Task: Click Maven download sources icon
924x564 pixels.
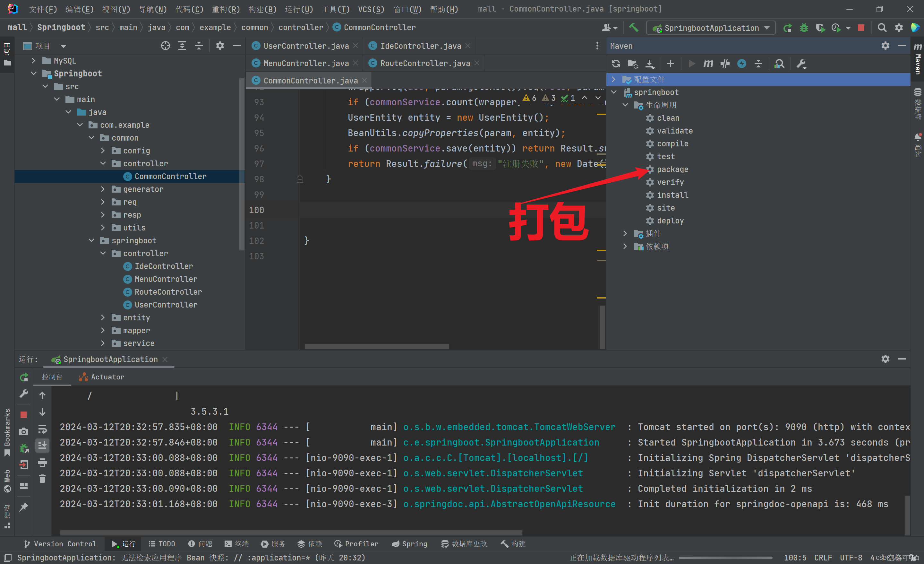Action: tap(650, 64)
